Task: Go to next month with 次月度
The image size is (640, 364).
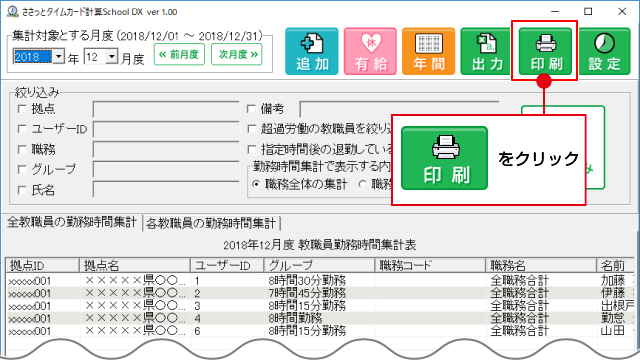Action: tap(237, 54)
